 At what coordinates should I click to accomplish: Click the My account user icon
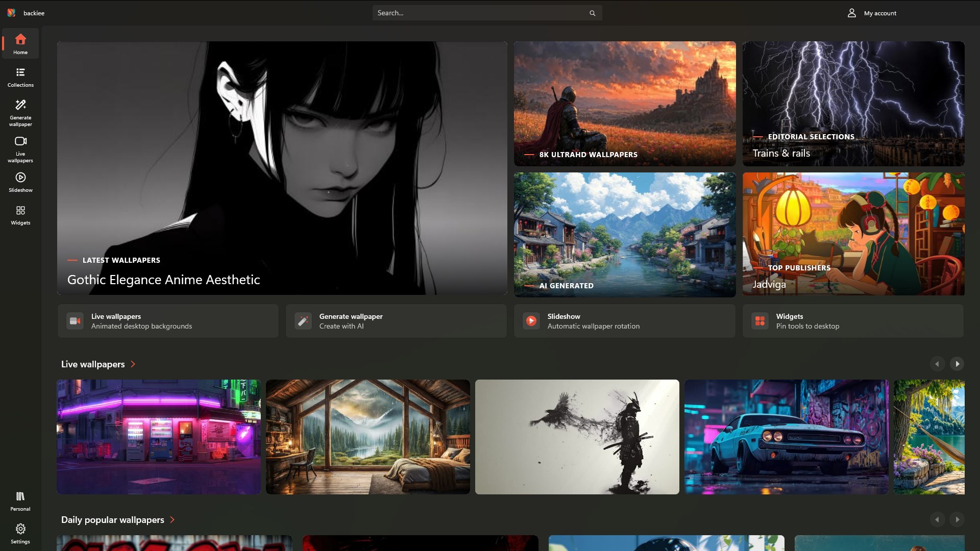point(851,13)
